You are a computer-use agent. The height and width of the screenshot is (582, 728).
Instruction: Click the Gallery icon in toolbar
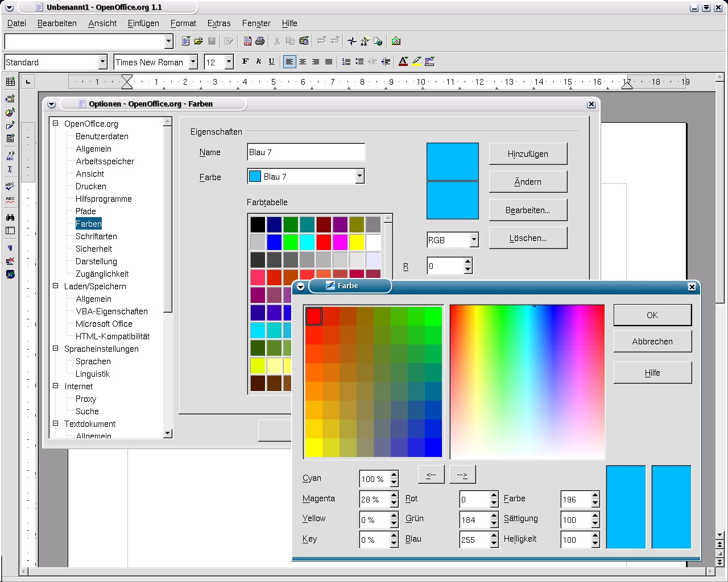(396, 41)
